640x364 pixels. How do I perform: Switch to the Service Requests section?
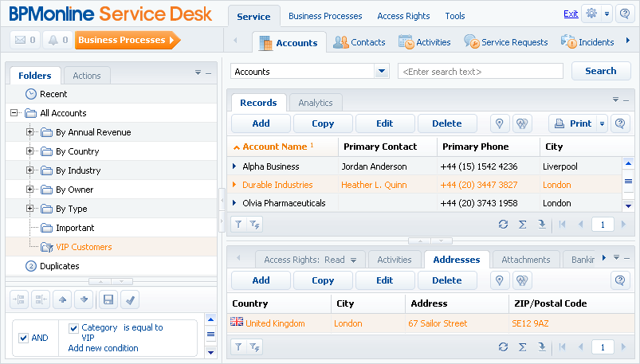[x=506, y=42]
